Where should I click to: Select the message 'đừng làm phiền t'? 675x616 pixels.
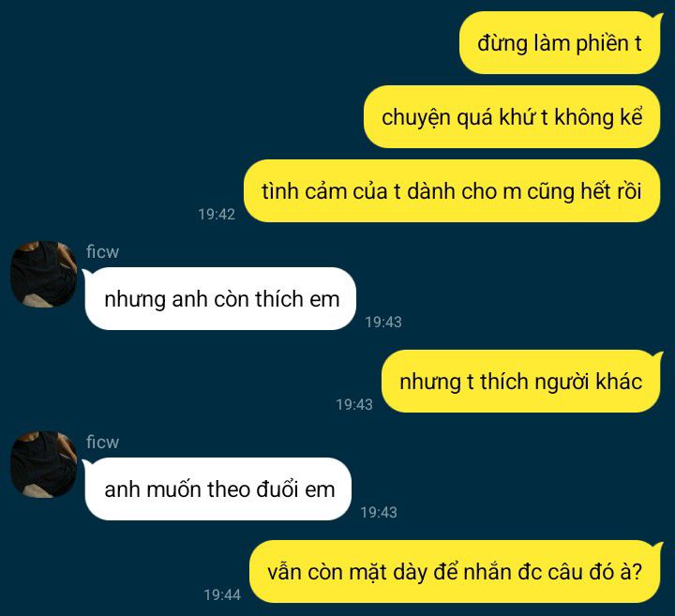(x=560, y=43)
